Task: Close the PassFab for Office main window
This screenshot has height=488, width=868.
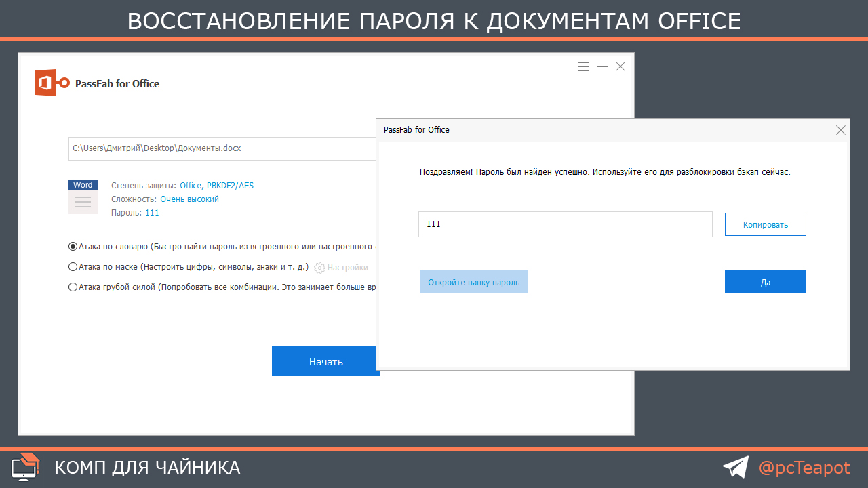Action: tap(620, 66)
